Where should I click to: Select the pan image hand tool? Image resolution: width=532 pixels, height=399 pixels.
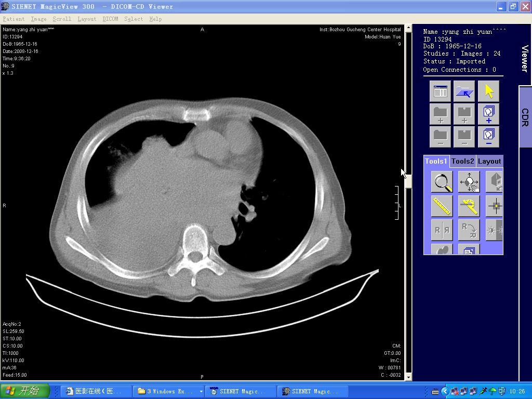pyautogui.click(x=469, y=182)
